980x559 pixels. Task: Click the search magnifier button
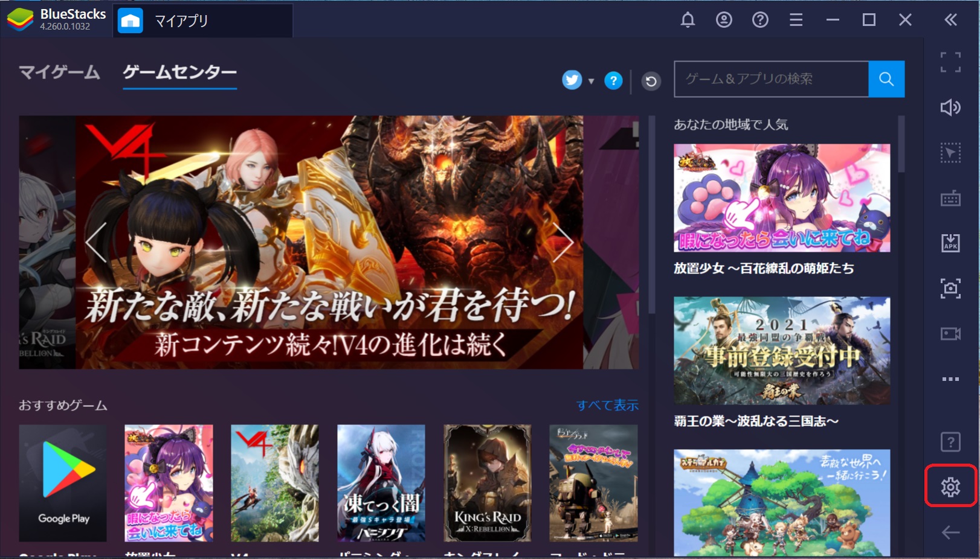886,79
